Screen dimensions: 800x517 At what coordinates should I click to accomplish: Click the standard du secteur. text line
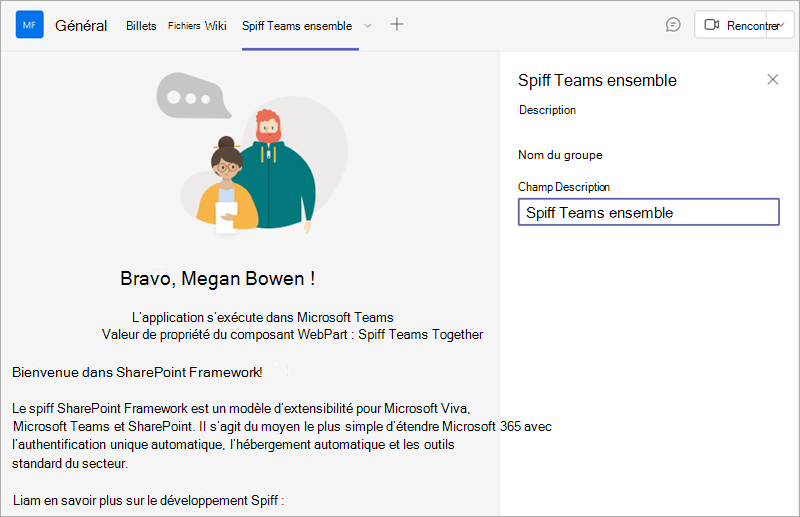(x=70, y=463)
